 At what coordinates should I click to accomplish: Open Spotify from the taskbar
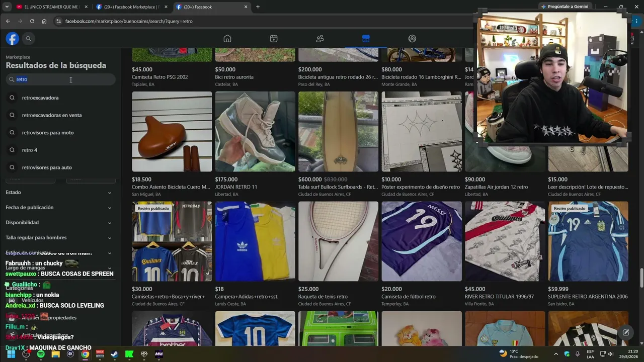coord(41,354)
